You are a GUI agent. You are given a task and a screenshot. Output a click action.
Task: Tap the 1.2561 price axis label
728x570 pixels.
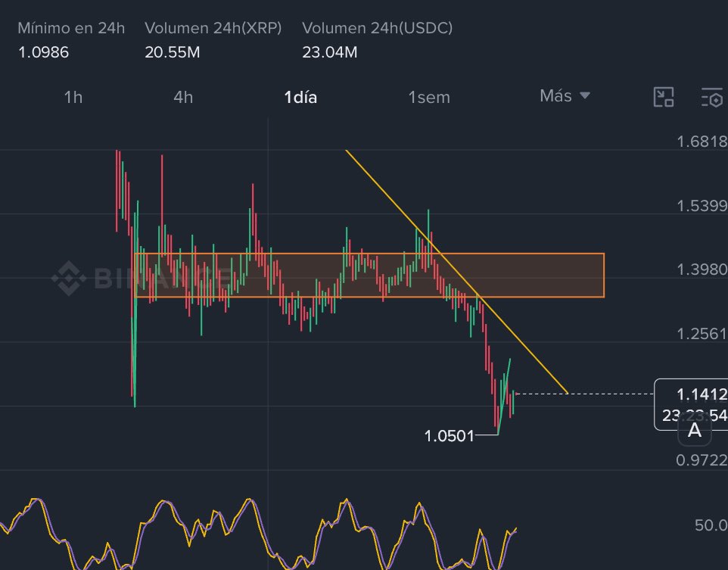click(702, 334)
